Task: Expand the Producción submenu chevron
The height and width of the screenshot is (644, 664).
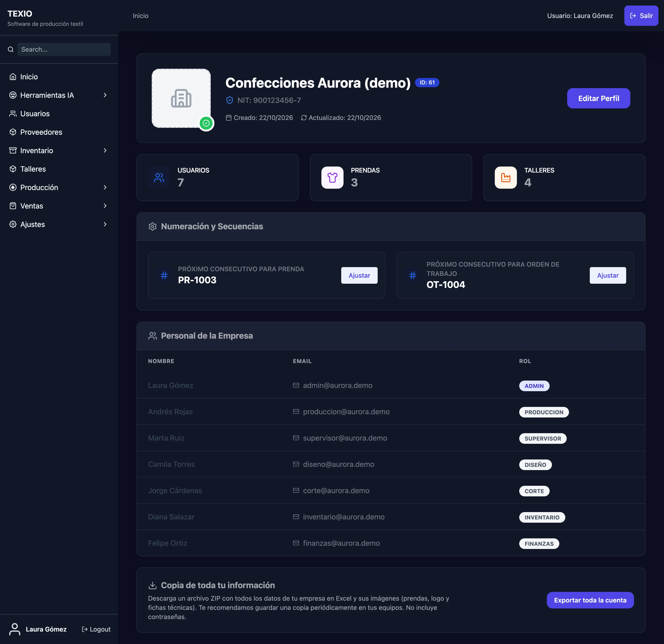Action: coord(105,188)
